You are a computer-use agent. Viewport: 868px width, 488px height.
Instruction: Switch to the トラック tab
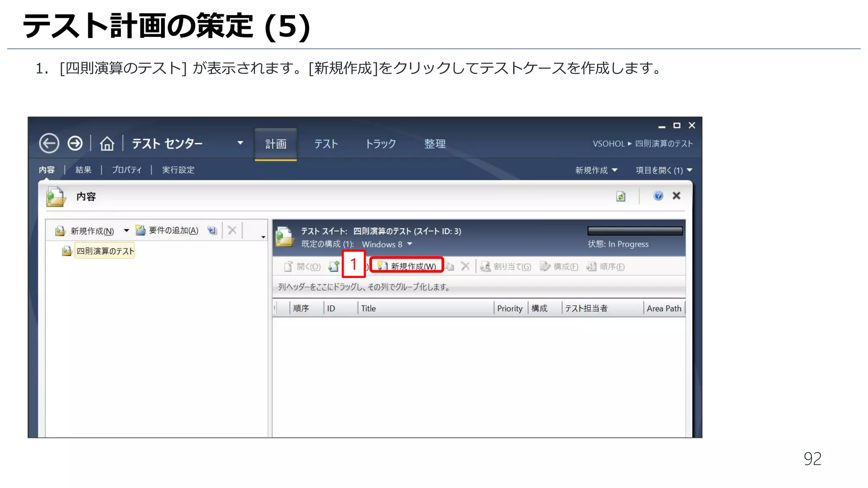click(381, 144)
